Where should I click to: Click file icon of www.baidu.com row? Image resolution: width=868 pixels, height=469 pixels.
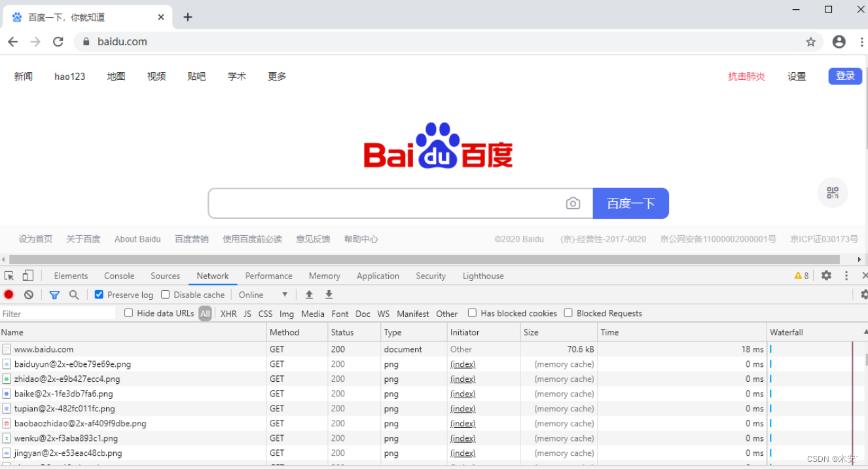pyautogui.click(x=7, y=349)
